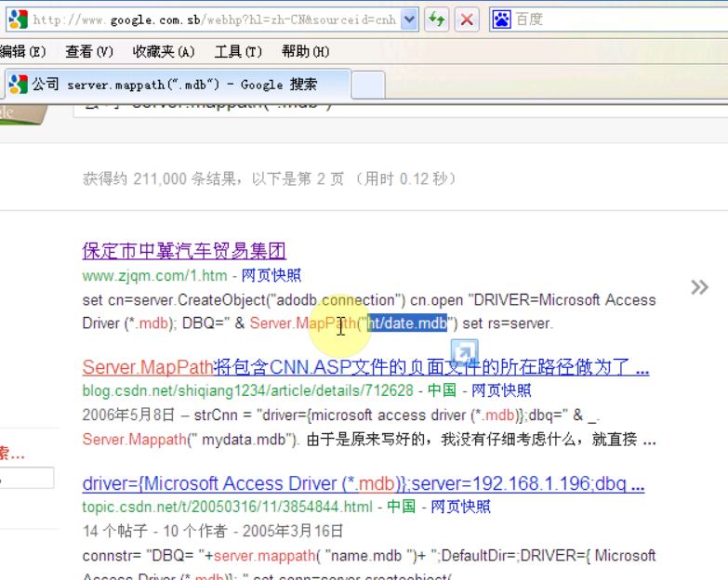728x580 pixels.
Task: Click the Google favicon in address bar
Action: pos(18,20)
